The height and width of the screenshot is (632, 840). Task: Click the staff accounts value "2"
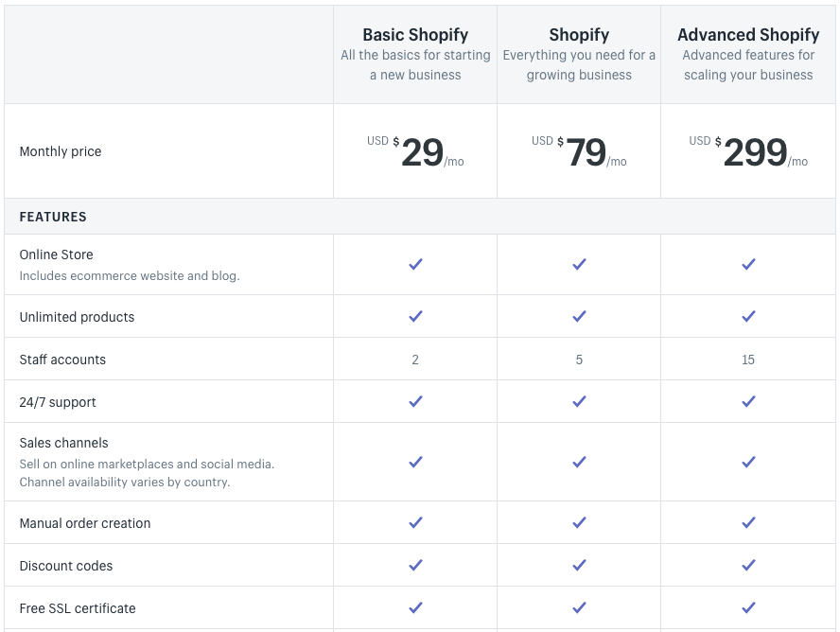pyautogui.click(x=415, y=360)
